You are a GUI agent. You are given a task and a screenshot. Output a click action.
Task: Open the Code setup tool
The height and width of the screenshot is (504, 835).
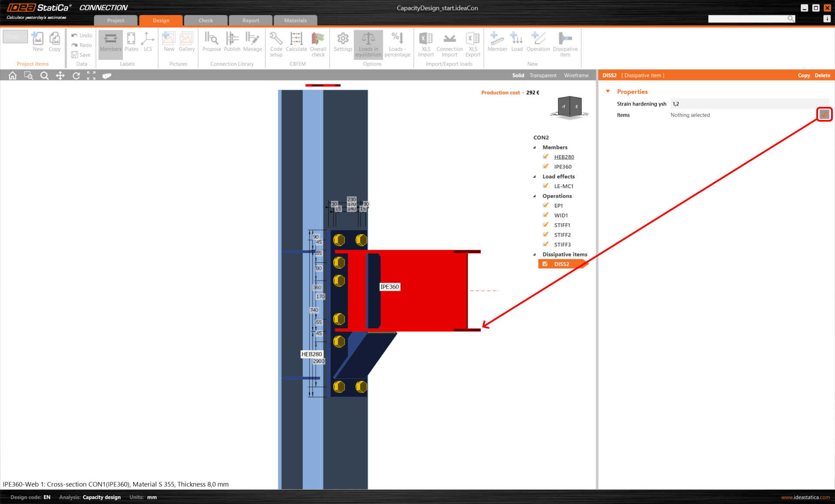[276, 43]
